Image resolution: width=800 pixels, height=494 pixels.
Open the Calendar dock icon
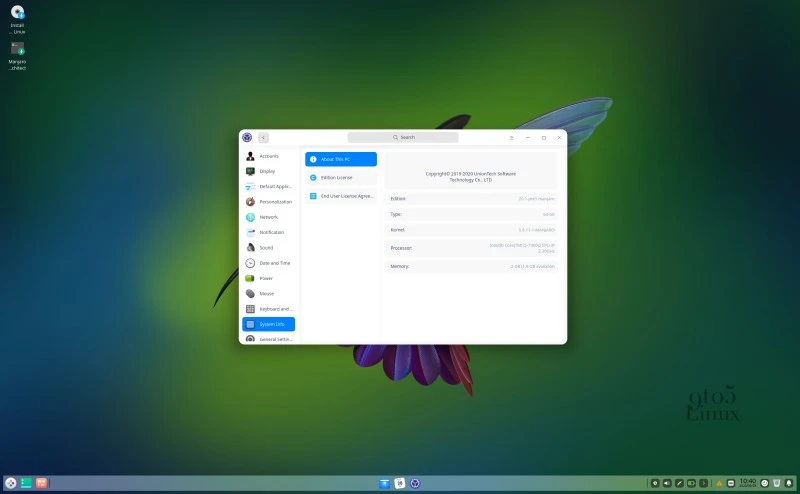pos(400,483)
